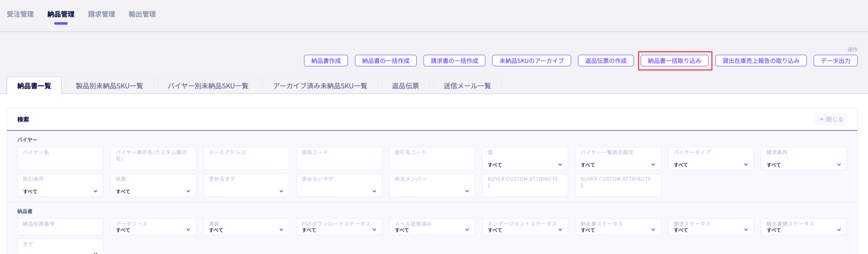Collapse search panel with 閉じる

[x=831, y=119]
